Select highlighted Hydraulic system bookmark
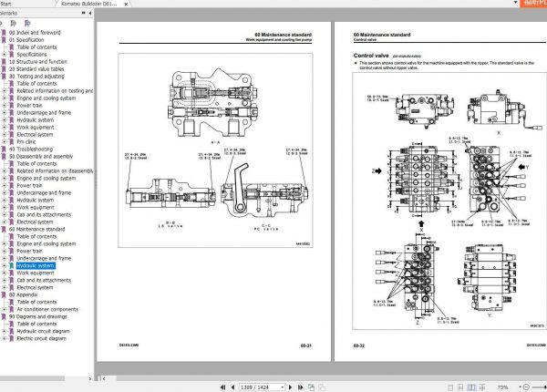 [x=36, y=266]
